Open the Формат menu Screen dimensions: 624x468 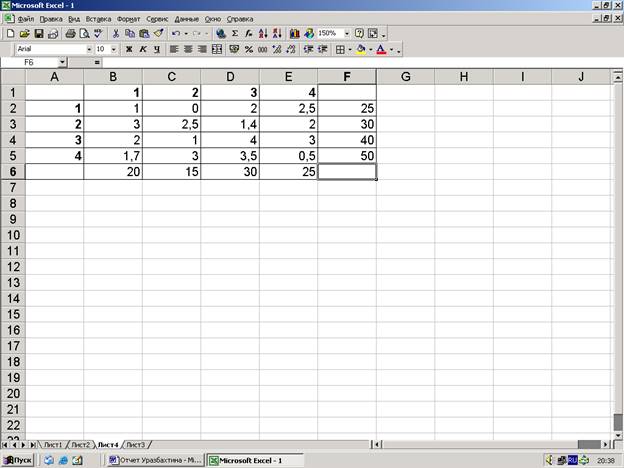click(129, 19)
